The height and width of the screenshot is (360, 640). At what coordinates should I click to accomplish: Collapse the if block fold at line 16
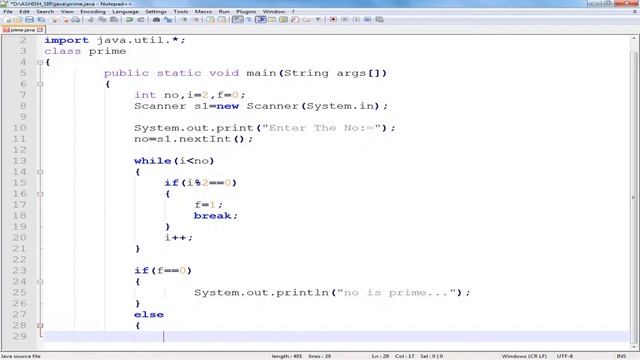pos(40,194)
